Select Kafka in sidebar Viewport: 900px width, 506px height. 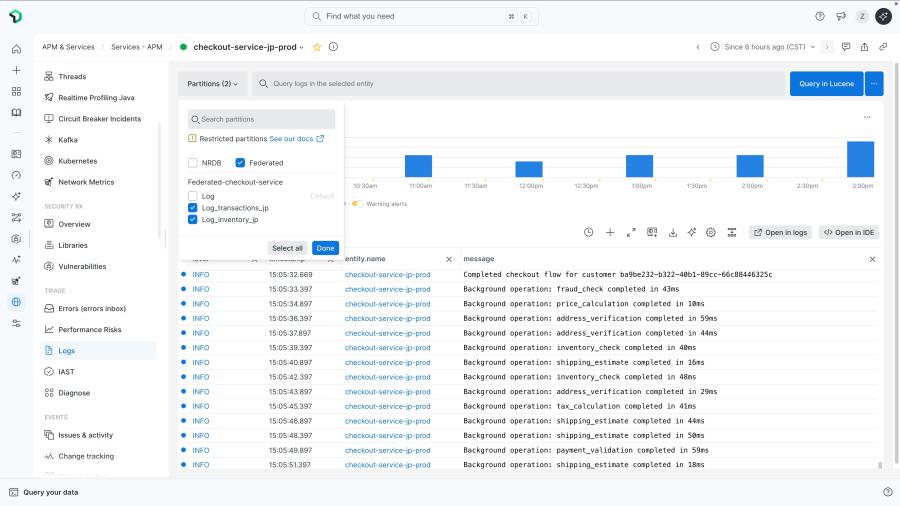click(x=68, y=140)
